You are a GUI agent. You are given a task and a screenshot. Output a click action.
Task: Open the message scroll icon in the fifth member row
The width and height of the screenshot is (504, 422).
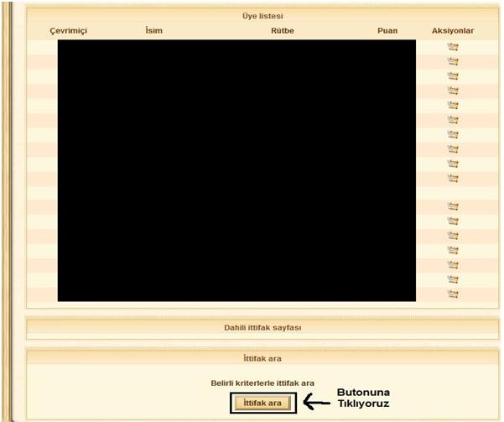[x=453, y=106]
